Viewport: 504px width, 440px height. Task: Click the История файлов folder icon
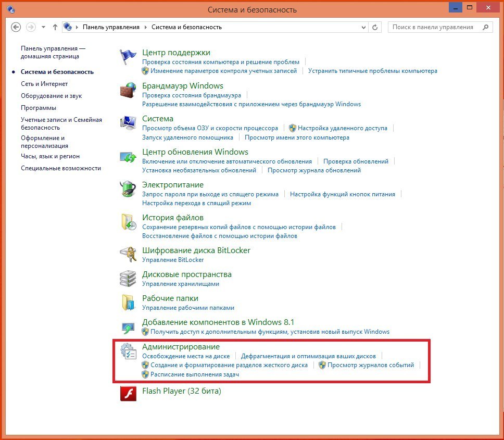128,222
